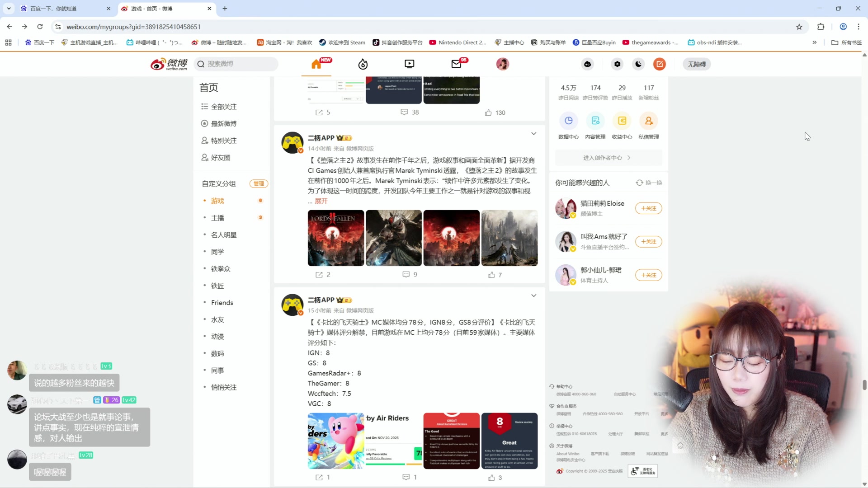Toggle dark mode with the moon icon
Screen dimensions: 868x488
[638, 64]
